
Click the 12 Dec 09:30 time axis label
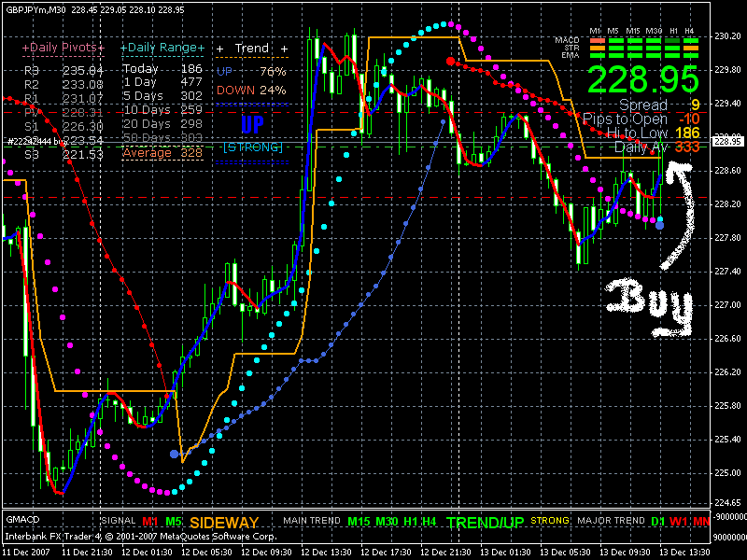tap(266, 553)
